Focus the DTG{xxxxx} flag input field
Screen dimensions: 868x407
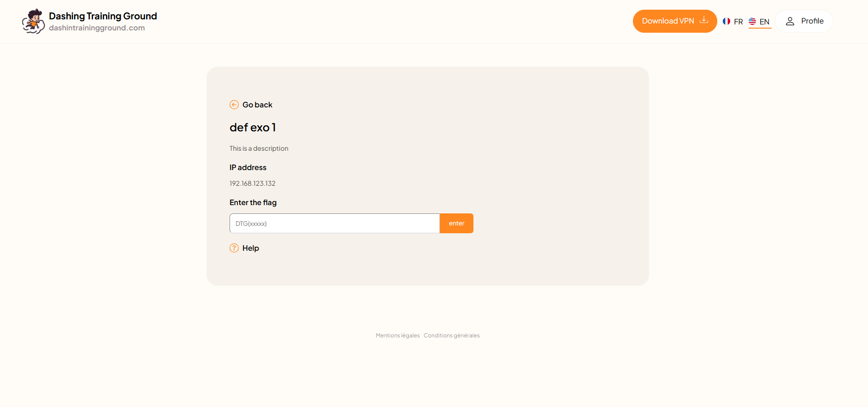click(334, 224)
